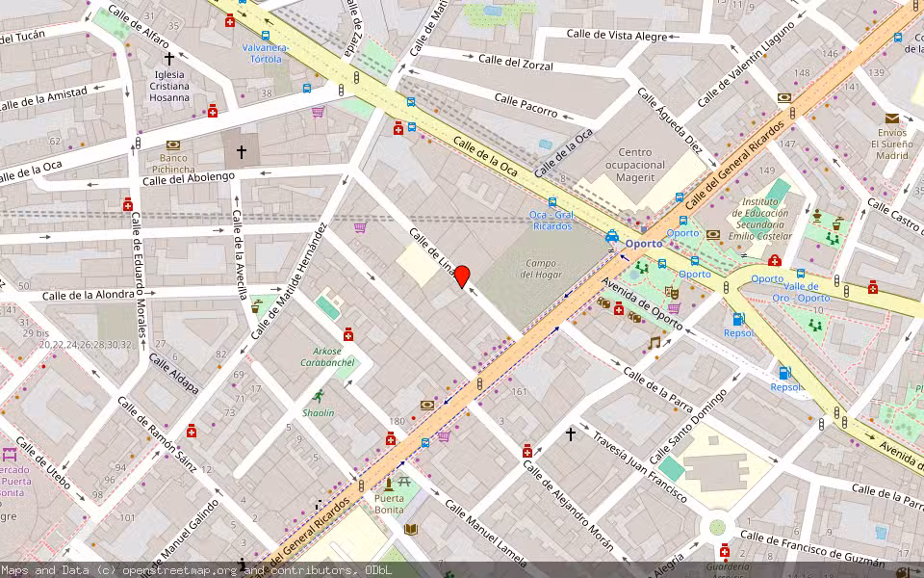Image resolution: width=924 pixels, height=578 pixels.
Task: Click the Calle del Zorzal street label
Action: [x=516, y=62]
